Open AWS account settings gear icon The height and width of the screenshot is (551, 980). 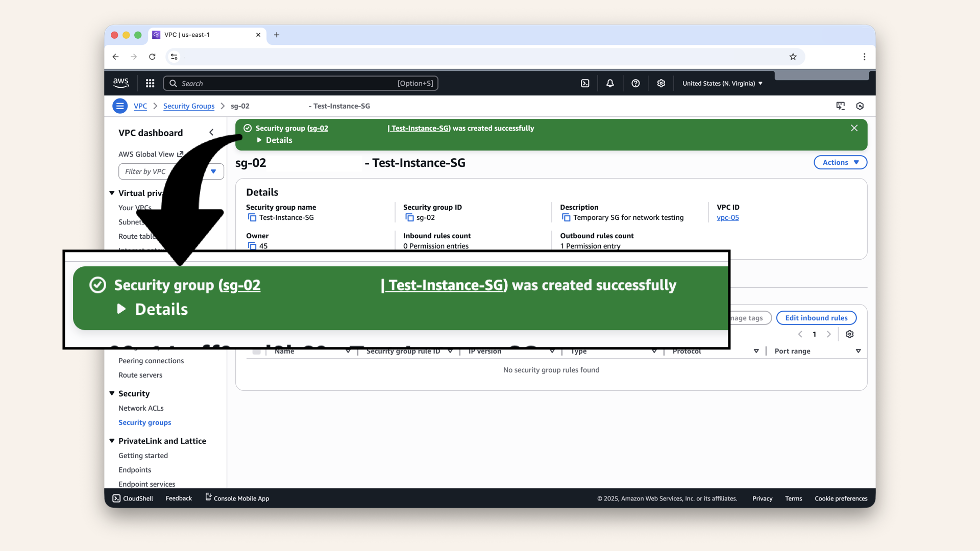point(661,83)
